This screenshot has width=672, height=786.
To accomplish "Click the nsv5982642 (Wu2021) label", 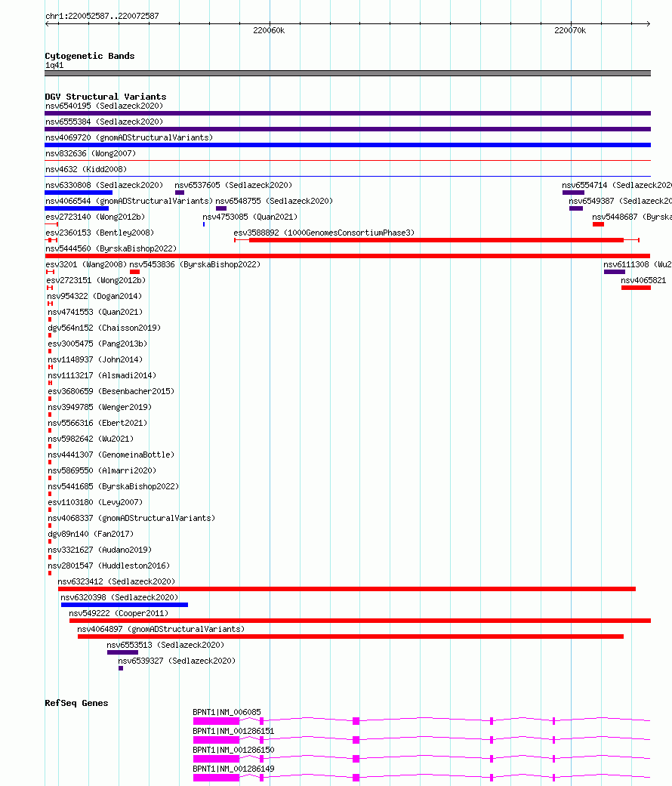I will (91, 439).
